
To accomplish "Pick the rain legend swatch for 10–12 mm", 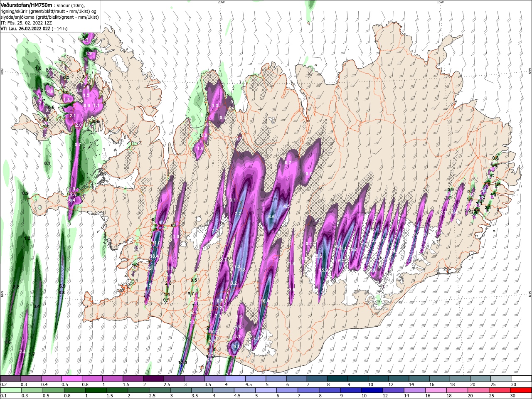I will coord(372,390).
